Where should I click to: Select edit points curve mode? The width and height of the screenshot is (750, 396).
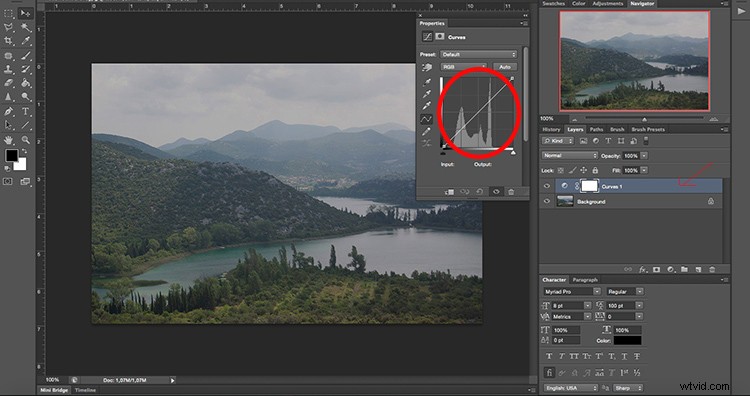[x=427, y=119]
